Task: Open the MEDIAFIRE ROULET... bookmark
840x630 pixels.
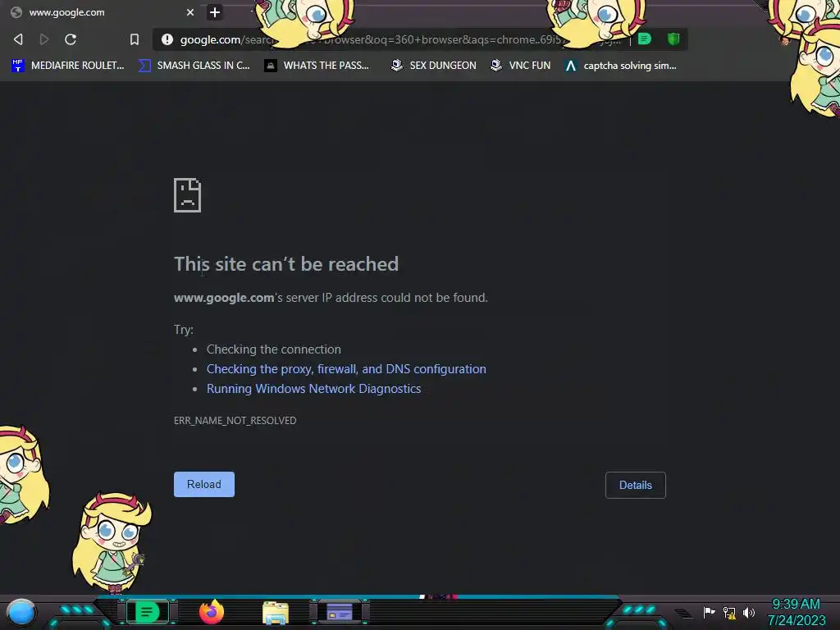Action: [x=68, y=66]
